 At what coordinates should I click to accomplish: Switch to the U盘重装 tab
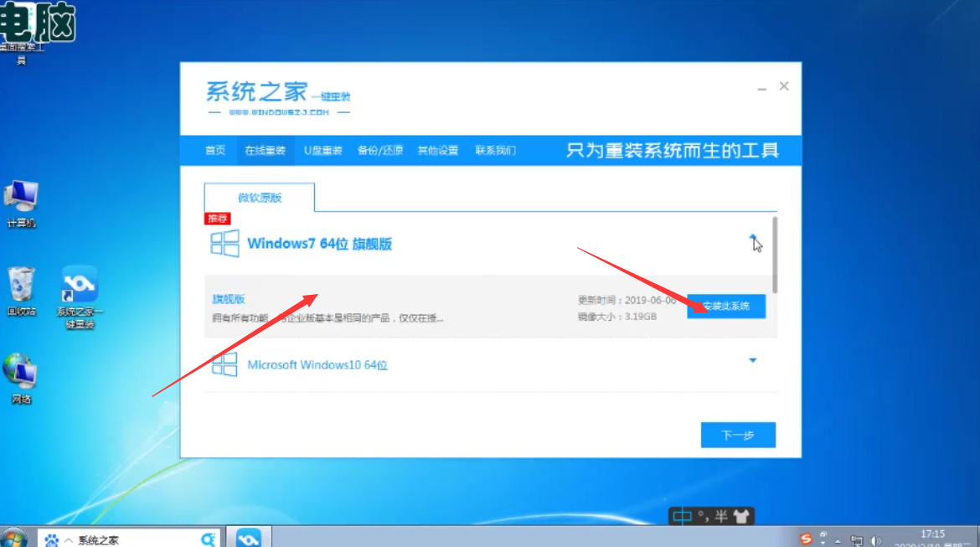[323, 150]
